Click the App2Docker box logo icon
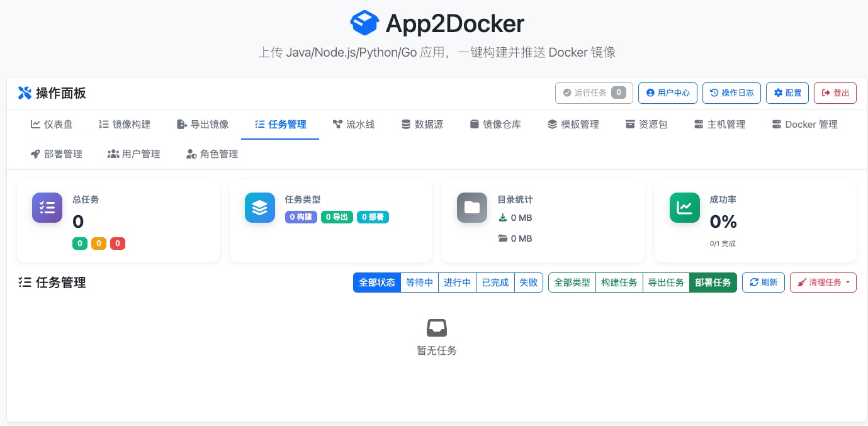868x426 pixels. coord(364,23)
